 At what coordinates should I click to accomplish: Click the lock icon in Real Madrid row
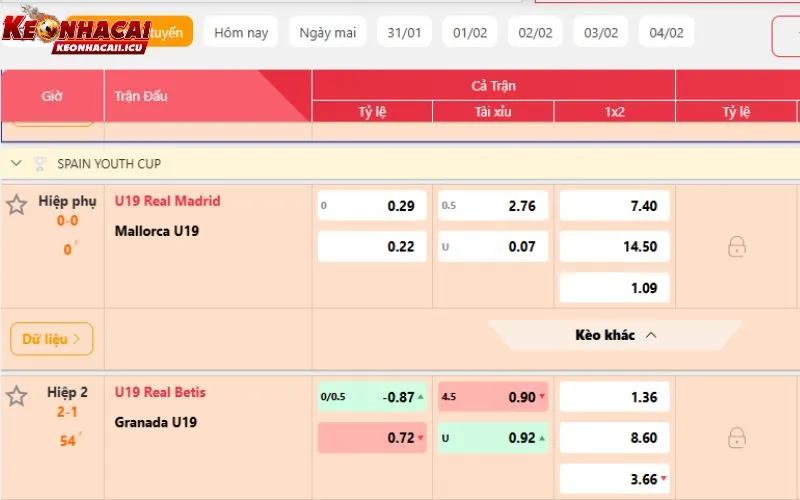pos(737,246)
